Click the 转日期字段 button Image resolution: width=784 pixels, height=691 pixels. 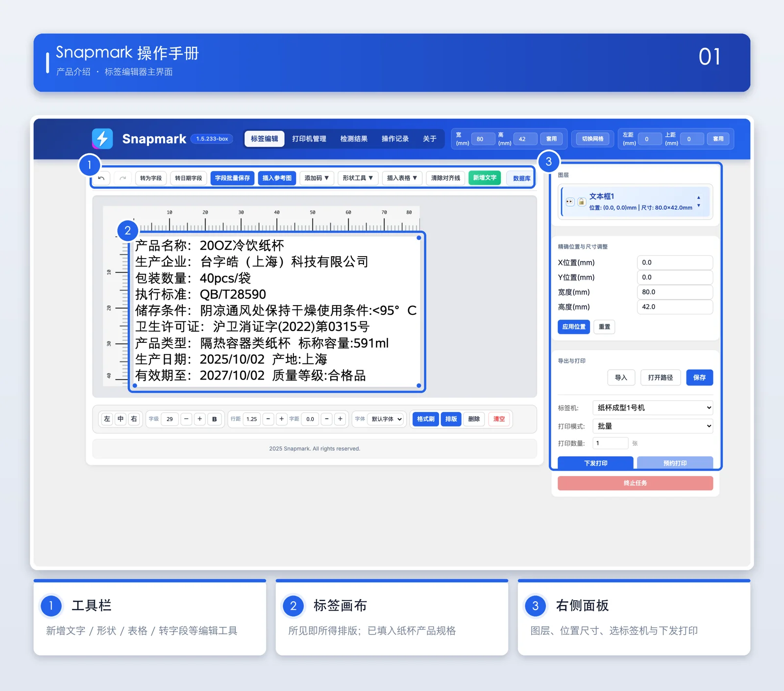[189, 178]
